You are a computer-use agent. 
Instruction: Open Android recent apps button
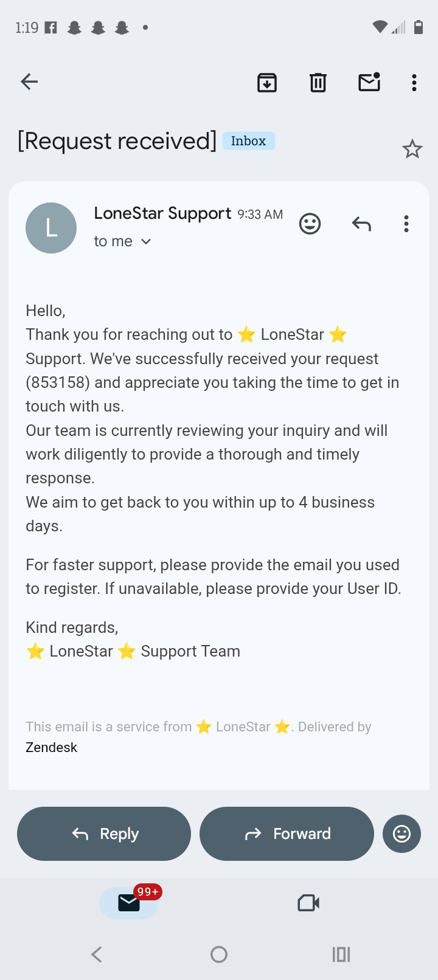point(341,954)
